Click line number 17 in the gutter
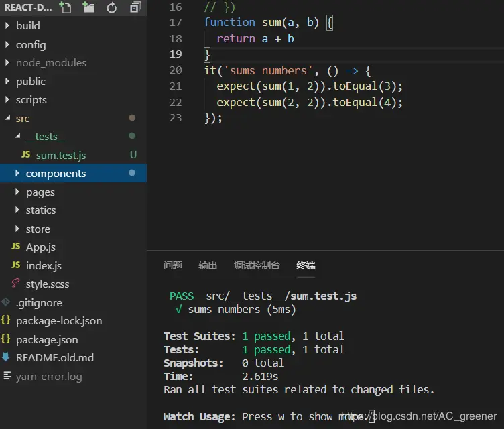This screenshot has height=429, width=504. coord(176,23)
